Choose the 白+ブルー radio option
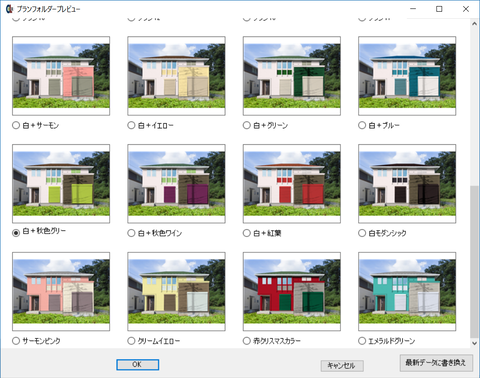The width and height of the screenshot is (480, 378). tap(362, 125)
